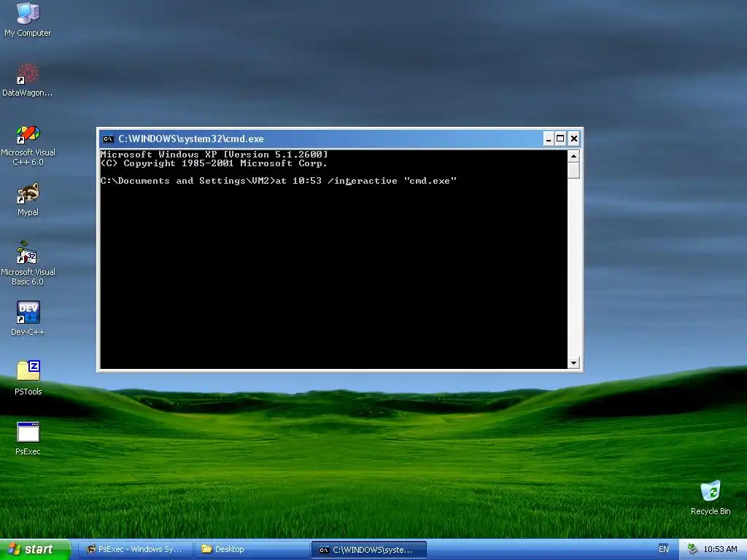The height and width of the screenshot is (560, 747).
Task: Select the Mypal browser shortcut
Action: (28, 200)
